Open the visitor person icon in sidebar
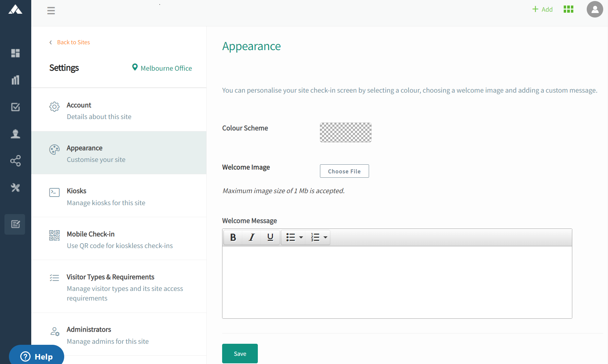608x364 pixels. tap(15, 134)
